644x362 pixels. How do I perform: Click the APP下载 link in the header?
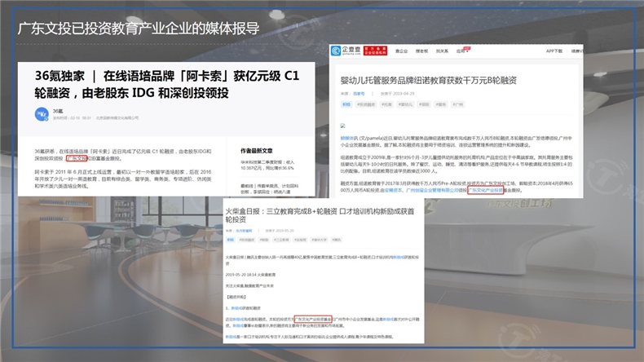click(x=554, y=51)
